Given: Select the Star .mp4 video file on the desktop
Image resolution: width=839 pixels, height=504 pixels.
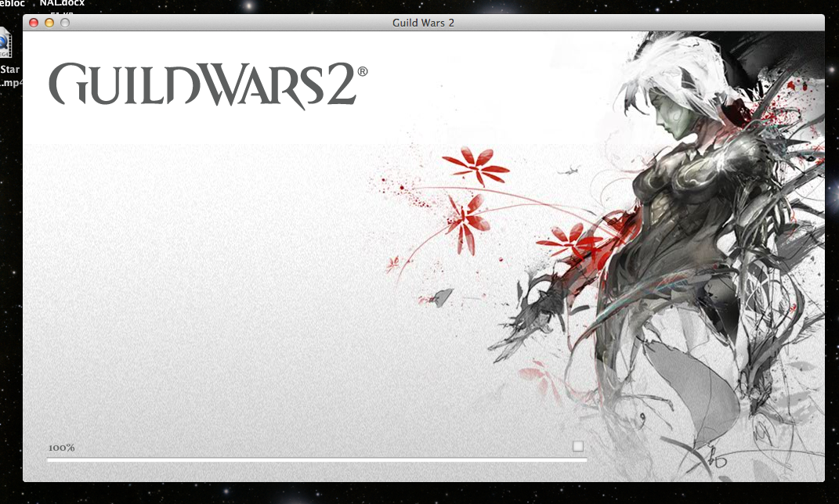Looking at the screenshot, I should click(x=9, y=59).
